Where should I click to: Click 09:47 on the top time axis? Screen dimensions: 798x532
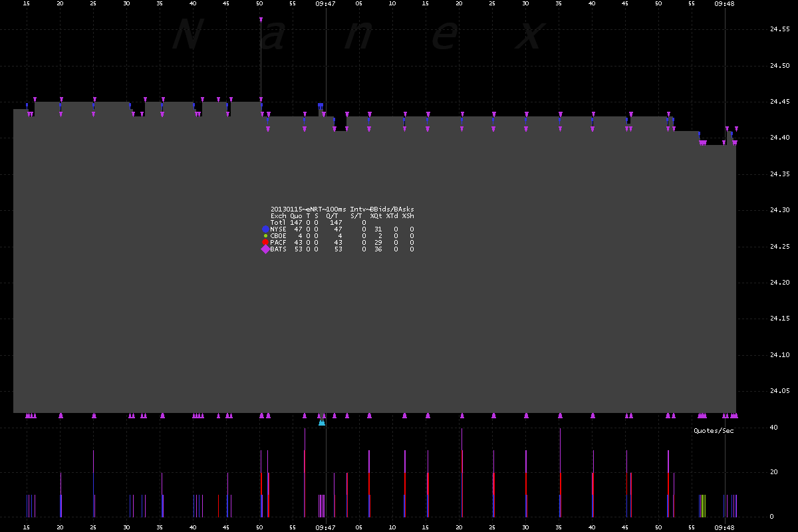(325, 3)
